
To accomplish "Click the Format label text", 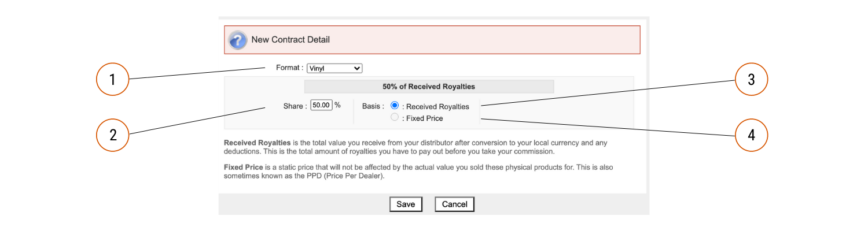I will pos(289,68).
